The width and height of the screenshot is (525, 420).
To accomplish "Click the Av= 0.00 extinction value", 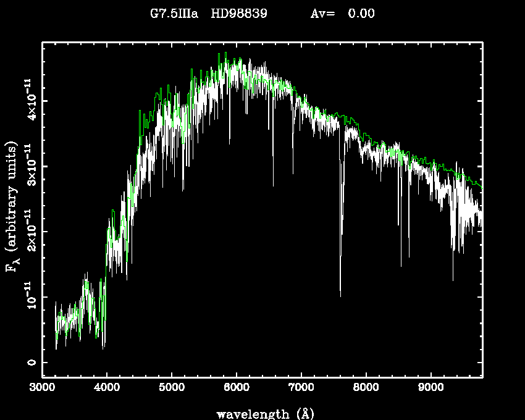I will pyautogui.click(x=342, y=14).
